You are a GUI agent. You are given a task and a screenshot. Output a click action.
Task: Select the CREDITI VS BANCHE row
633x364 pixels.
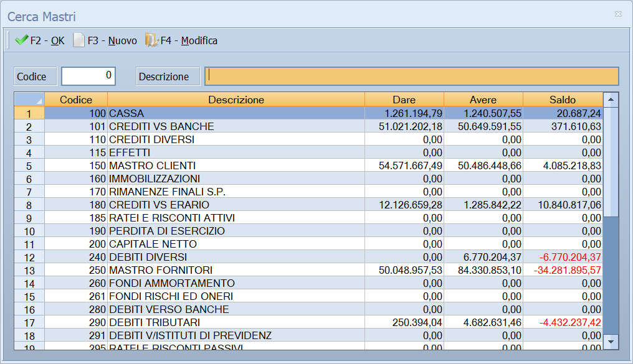[308, 126]
